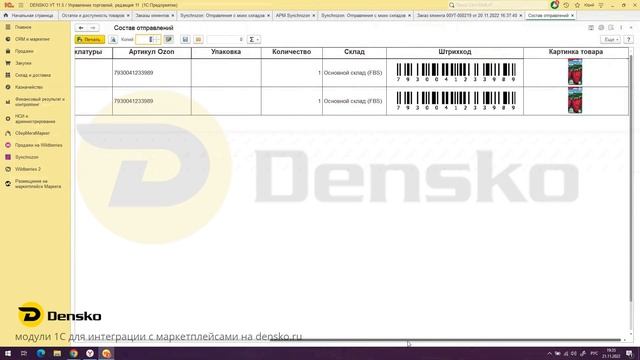Click the title bar search field
This screenshot has height=360, width=640.
497,5
